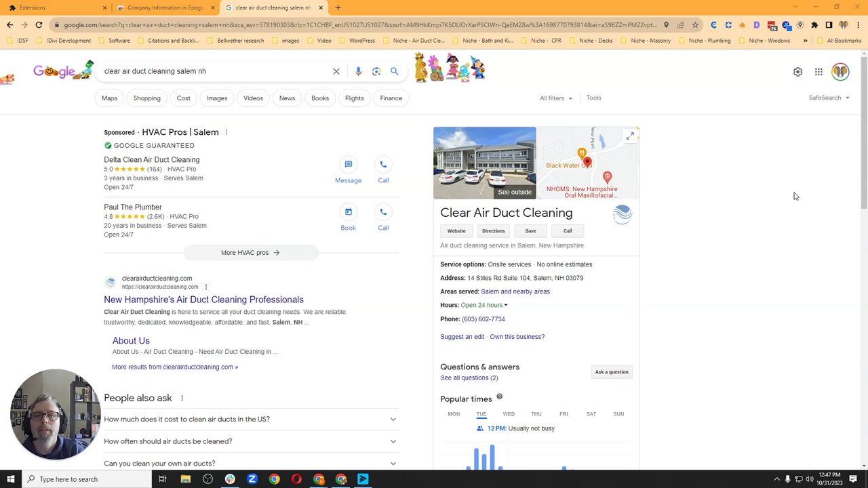The width and height of the screenshot is (868, 488).
Task: Open sponsored HVAC Pros options menu
Action: (226, 132)
